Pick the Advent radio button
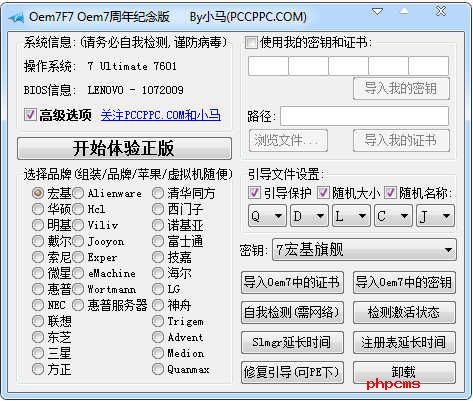Viewport: 473px width, 401px height. click(158, 337)
